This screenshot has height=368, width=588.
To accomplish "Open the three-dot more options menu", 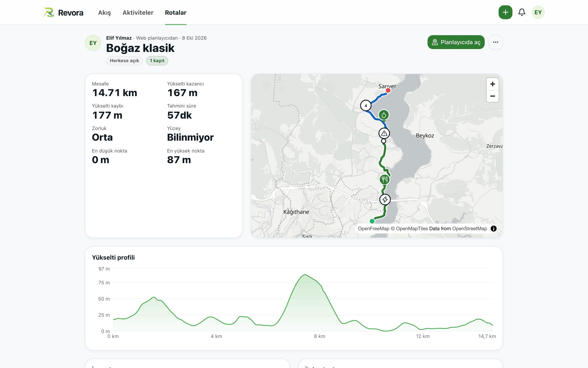I will (496, 42).
